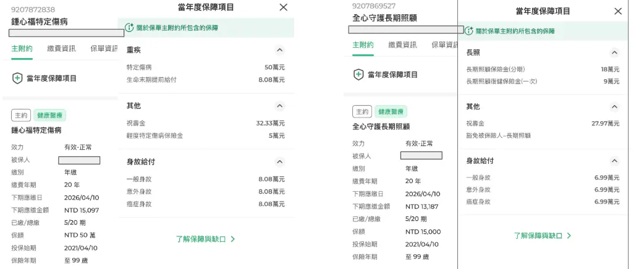Click shield icon in 全心守護長期照顧 policy
Screen dimensions: 644x269
click(x=358, y=74)
